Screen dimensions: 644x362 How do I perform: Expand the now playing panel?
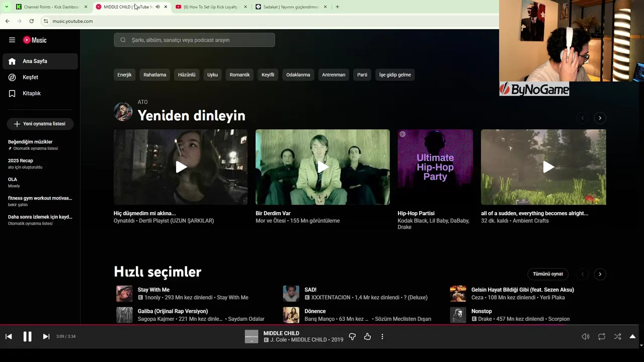[x=632, y=336]
